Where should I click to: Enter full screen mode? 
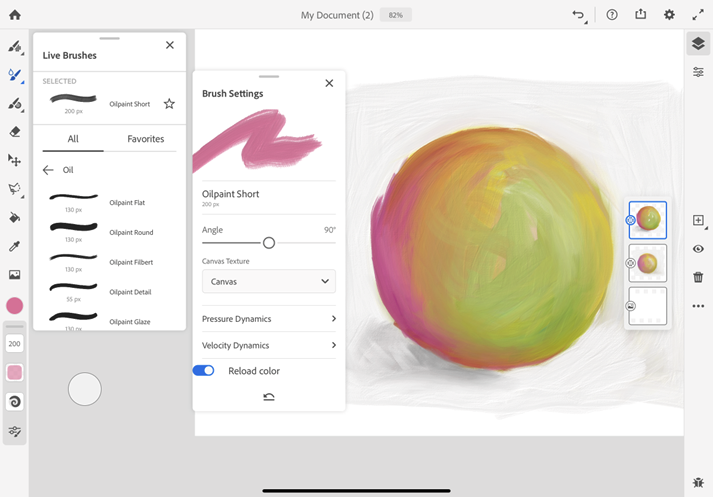(x=698, y=15)
